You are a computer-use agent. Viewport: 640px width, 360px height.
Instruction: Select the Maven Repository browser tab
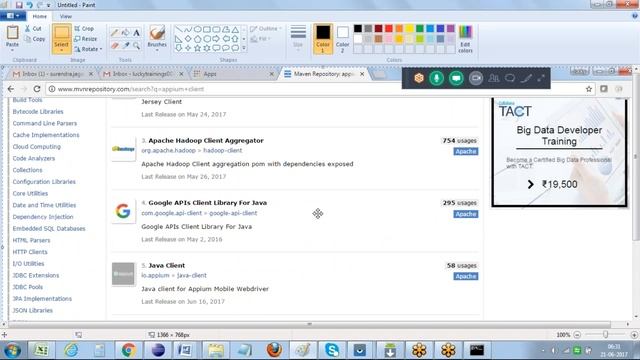[x=324, y=74]
